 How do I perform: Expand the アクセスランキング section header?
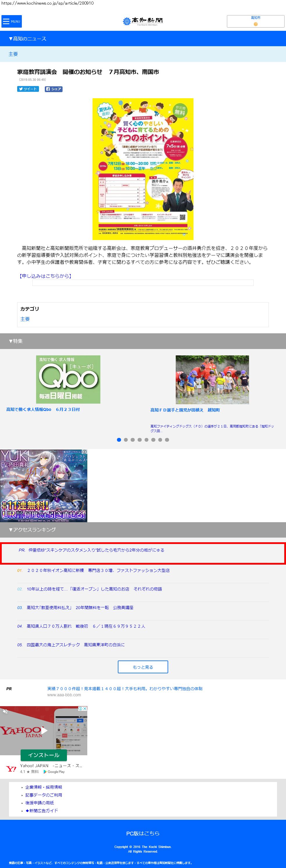click(143, 530)
